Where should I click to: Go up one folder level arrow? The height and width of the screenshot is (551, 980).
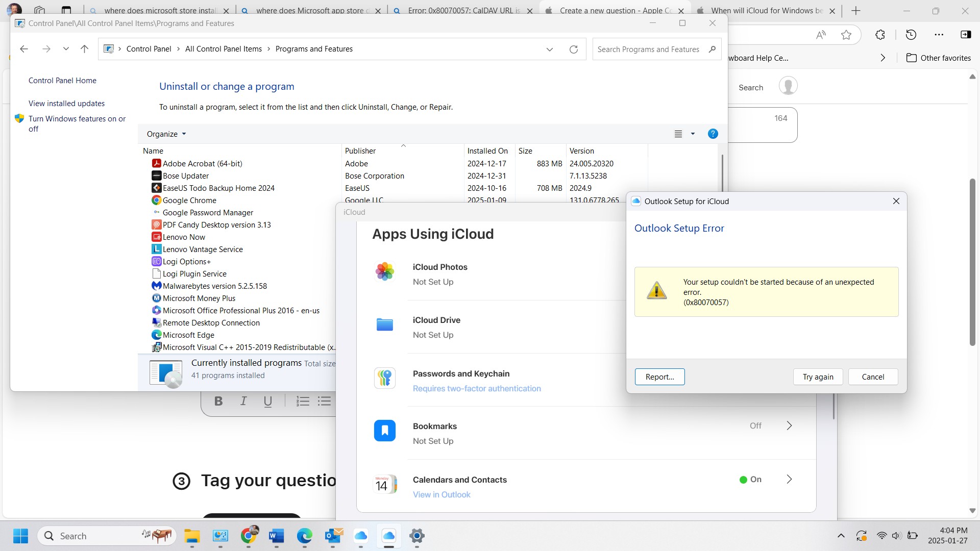(x=84, y=49)
